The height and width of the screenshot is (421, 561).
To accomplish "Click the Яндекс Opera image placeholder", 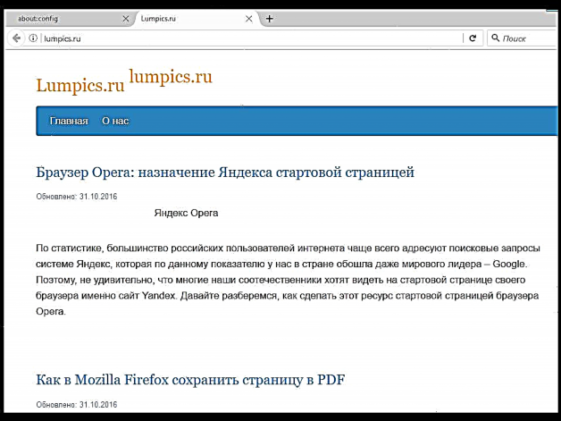I will 186,213.
